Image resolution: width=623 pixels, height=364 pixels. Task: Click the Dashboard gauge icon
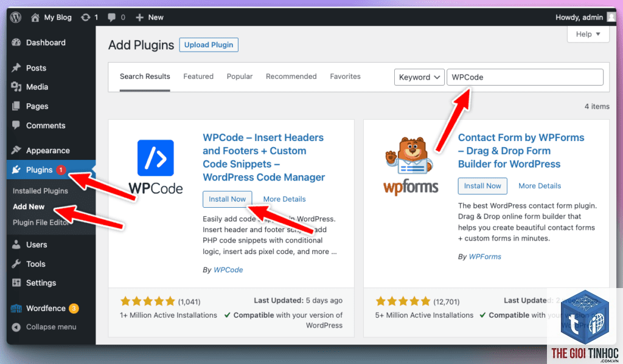pos(16,43)
